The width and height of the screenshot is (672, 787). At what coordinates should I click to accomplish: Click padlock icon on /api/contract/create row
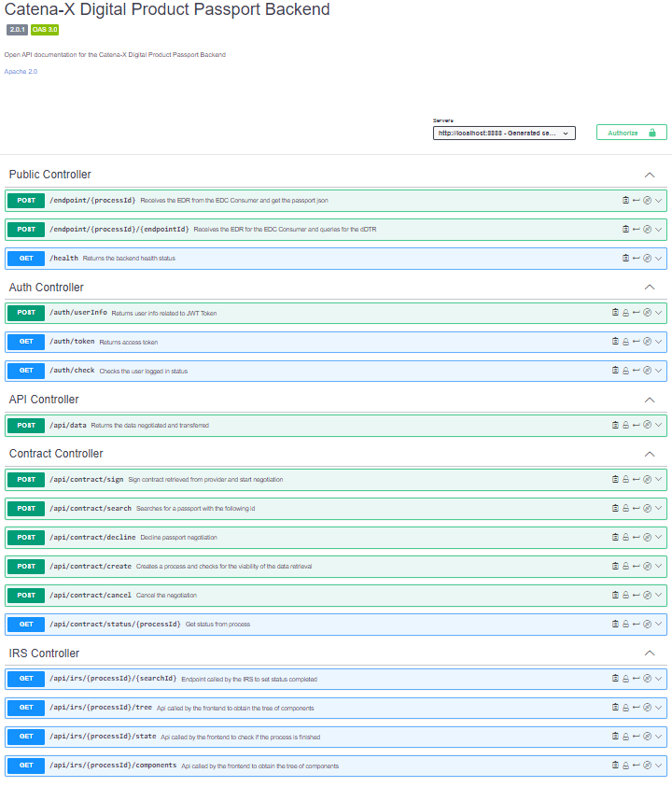coord(626,566)
